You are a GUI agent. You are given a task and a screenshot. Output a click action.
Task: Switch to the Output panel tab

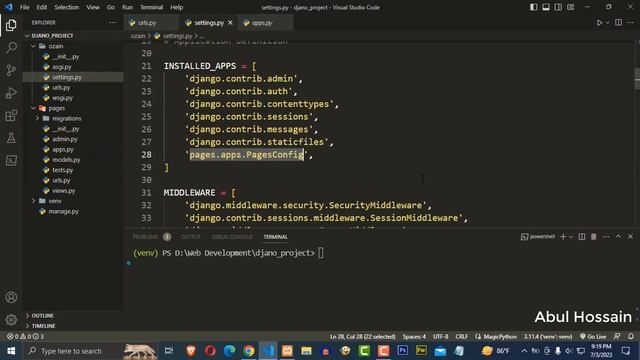(191, 237)
